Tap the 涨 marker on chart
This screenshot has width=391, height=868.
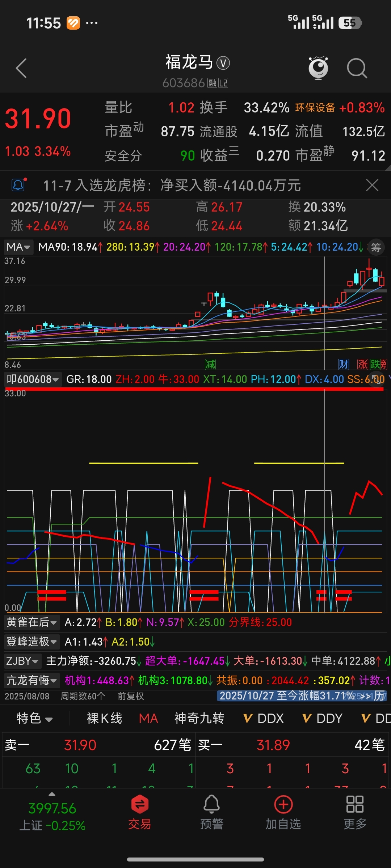[x=362, y=364]
